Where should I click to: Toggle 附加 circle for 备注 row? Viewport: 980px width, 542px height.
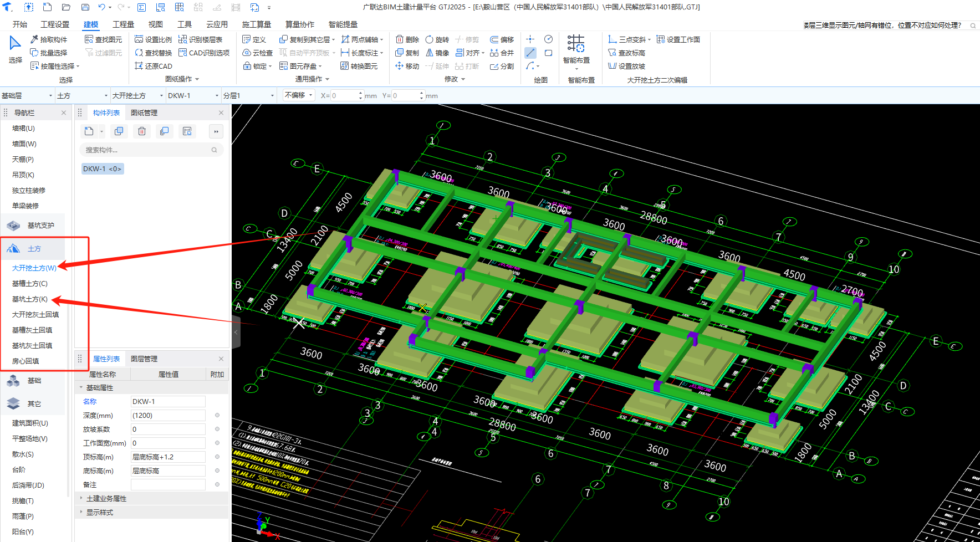pos(217,484)
